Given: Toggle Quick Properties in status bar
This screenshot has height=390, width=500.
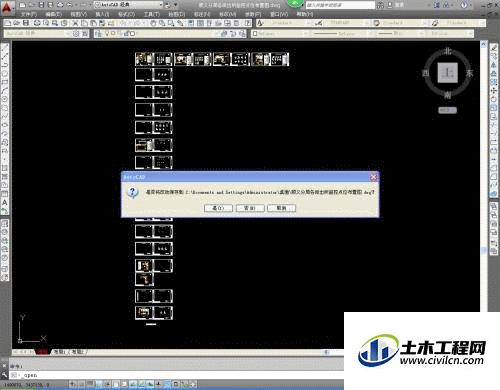Looking at the screenshot, I should point(175,384).
